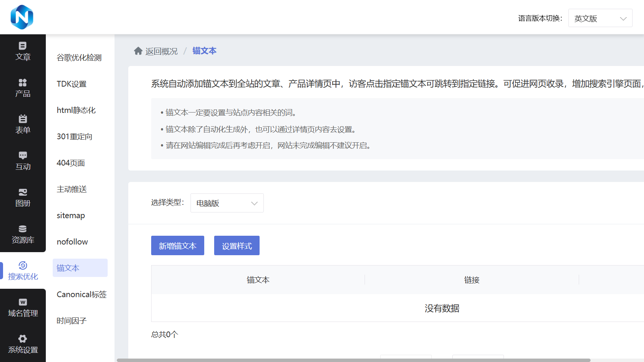Click the 新增锚文本 button

click(178, 246)
